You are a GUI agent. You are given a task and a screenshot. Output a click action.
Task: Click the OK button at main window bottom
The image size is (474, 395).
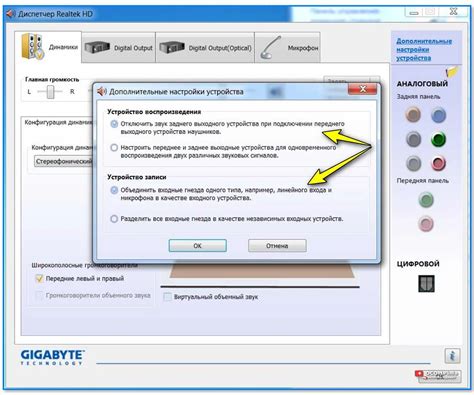pyautogui.click(x=440, y=376)
